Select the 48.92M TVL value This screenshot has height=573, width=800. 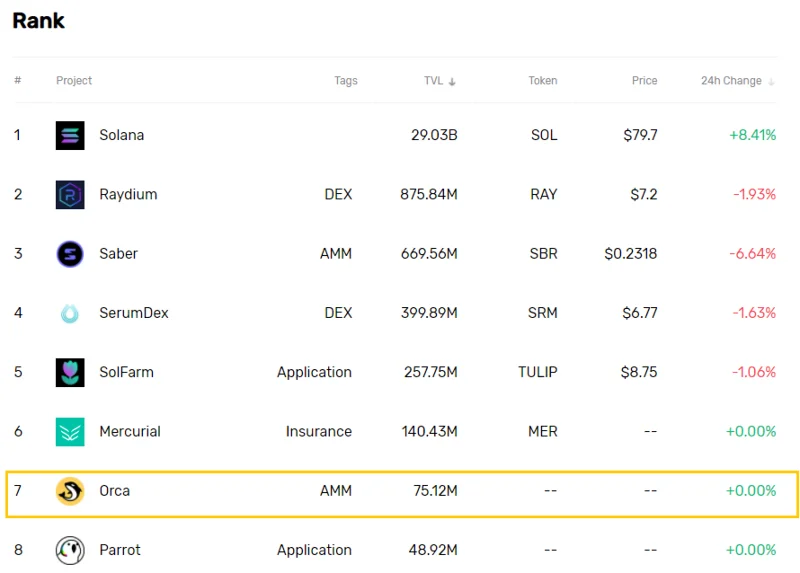point(433,550)
